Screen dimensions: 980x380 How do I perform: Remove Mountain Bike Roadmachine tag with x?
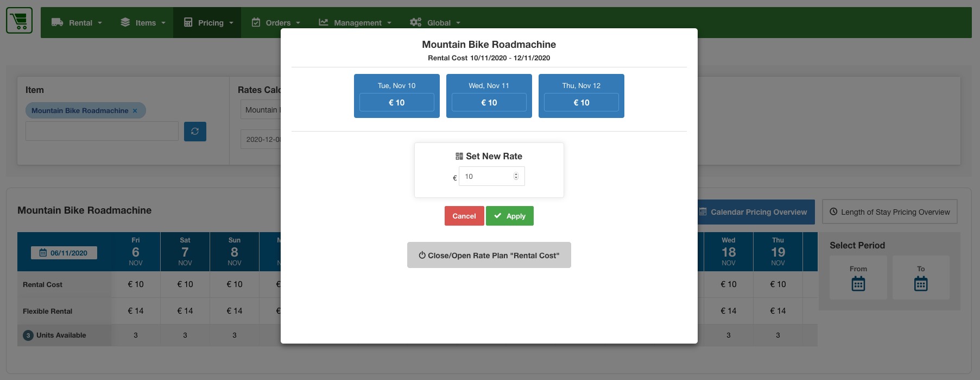[135, 111]
